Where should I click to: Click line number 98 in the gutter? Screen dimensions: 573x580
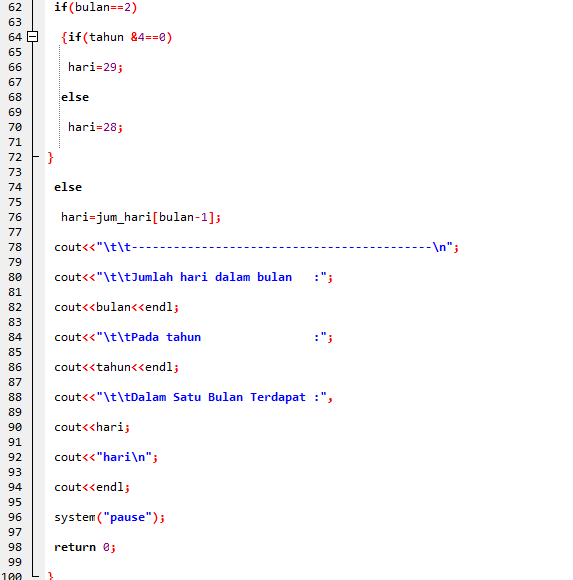[x=15, y=547]
